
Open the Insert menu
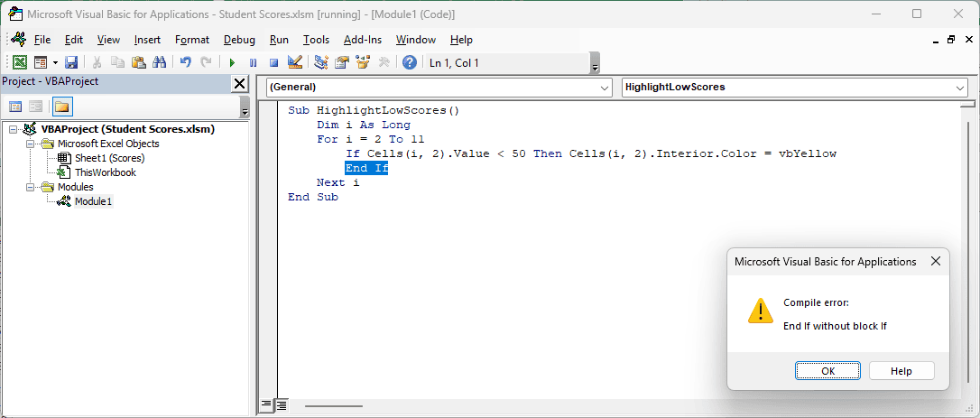tap(147, 40)
